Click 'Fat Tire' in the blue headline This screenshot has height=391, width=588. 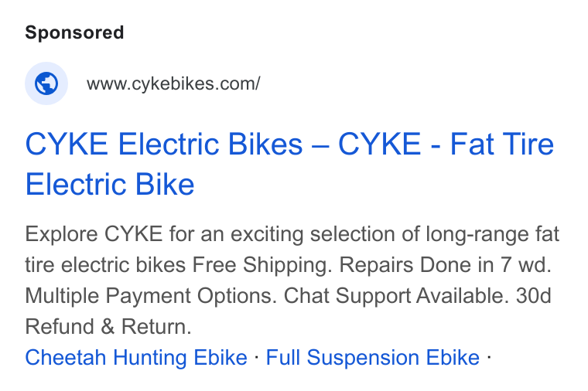pos(501,144)
